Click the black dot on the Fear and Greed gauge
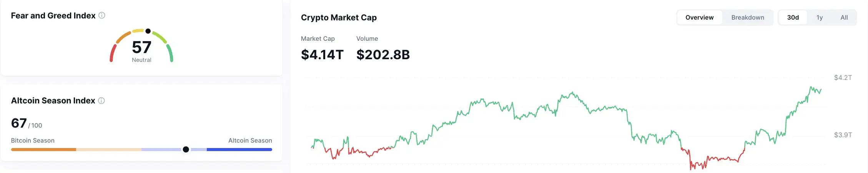Screen dimensions: 868x173 tap(148, 31)
